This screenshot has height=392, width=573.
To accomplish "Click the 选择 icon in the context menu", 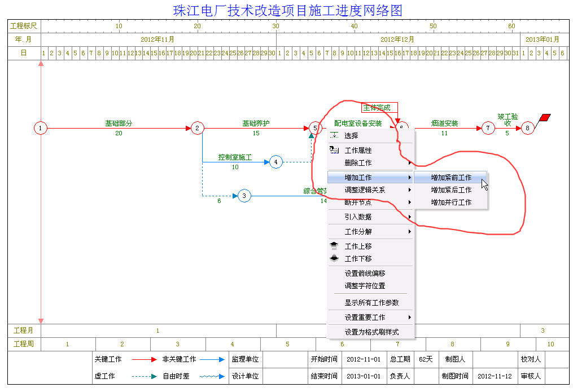I will [x=334, y=135].
